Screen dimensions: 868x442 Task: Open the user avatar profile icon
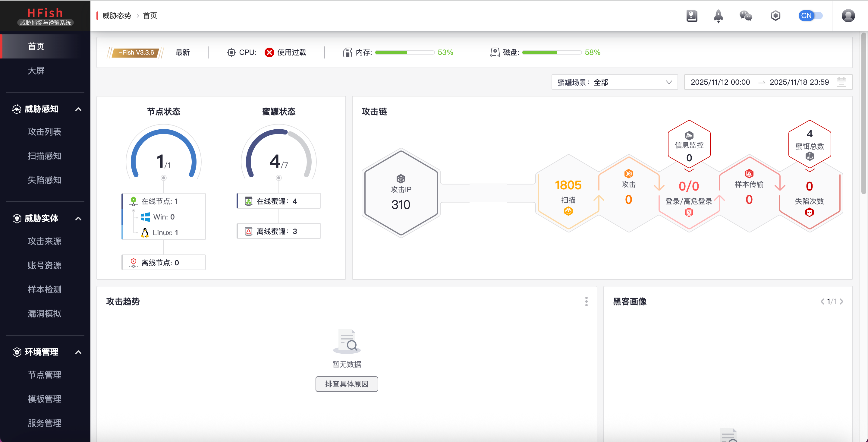coord(848,16)
